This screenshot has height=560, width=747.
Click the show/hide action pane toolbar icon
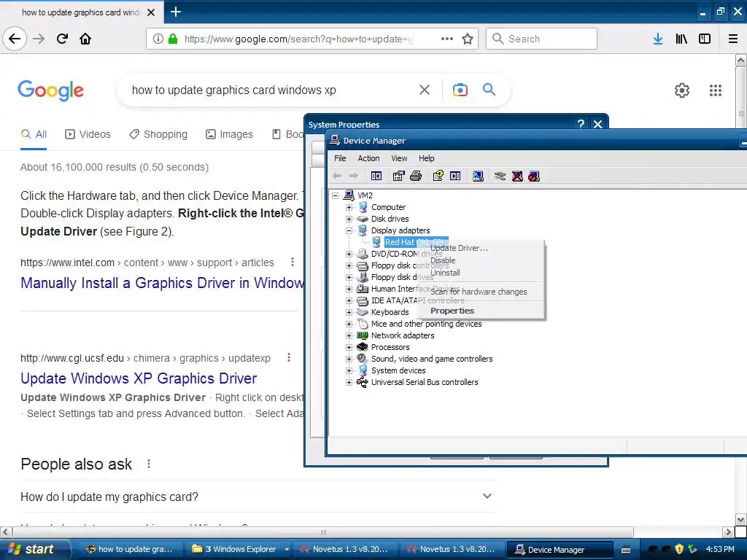pyautogui.click(x=455, y=176)
